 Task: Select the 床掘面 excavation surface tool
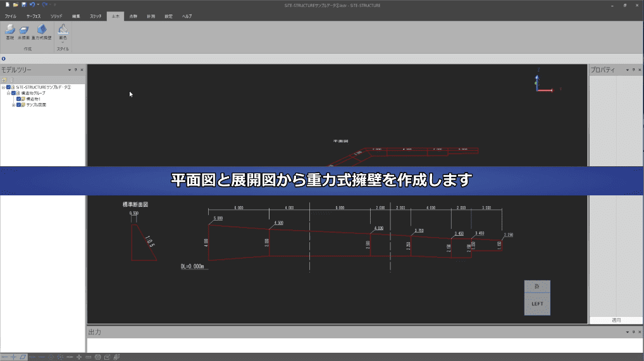coord(23,32)
